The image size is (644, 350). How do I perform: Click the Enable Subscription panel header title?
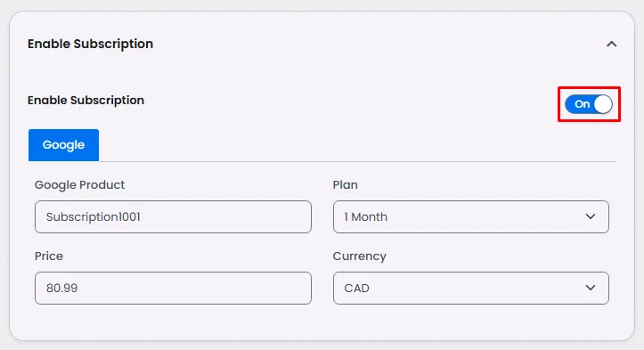tap(90, 44)
